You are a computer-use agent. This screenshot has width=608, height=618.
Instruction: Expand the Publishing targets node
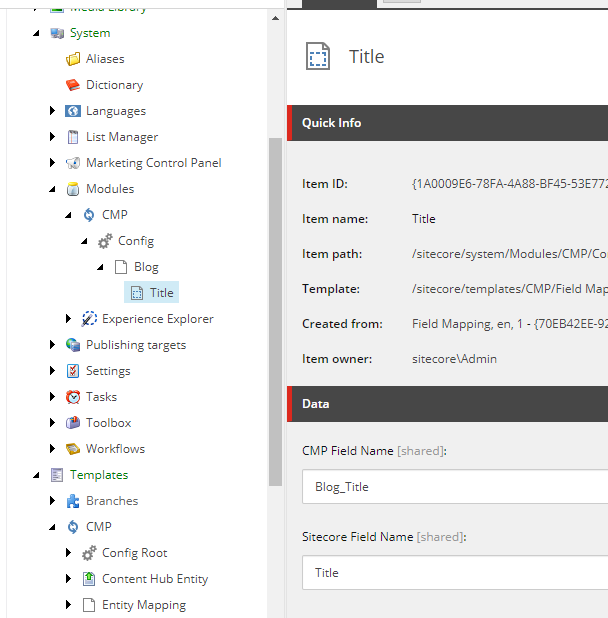(x=52, y=345)
